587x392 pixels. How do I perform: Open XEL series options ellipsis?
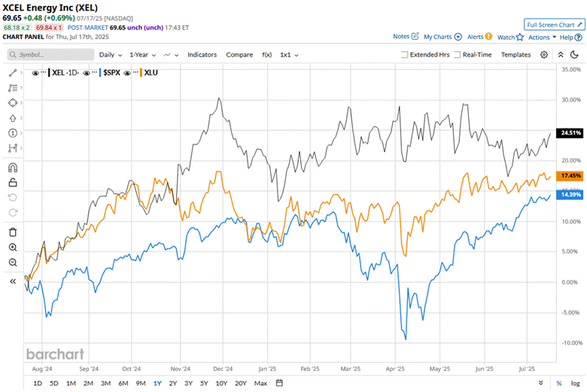pyautogui.click(x=44, y=72)
